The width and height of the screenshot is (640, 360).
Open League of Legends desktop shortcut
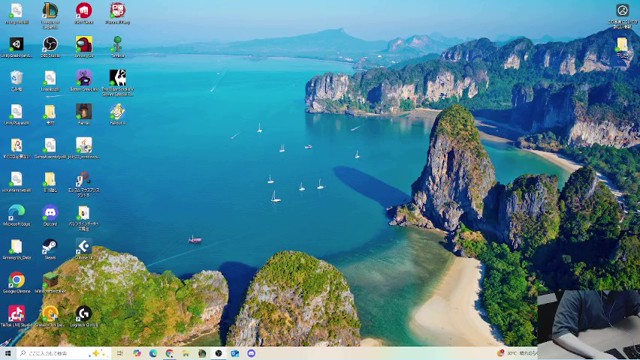coord(50,11)
